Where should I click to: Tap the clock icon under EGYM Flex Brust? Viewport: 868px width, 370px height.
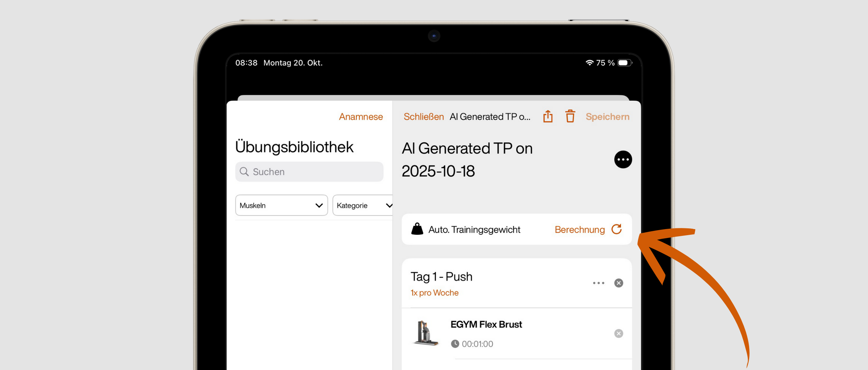pyautogui.click(x=455, y=344)
